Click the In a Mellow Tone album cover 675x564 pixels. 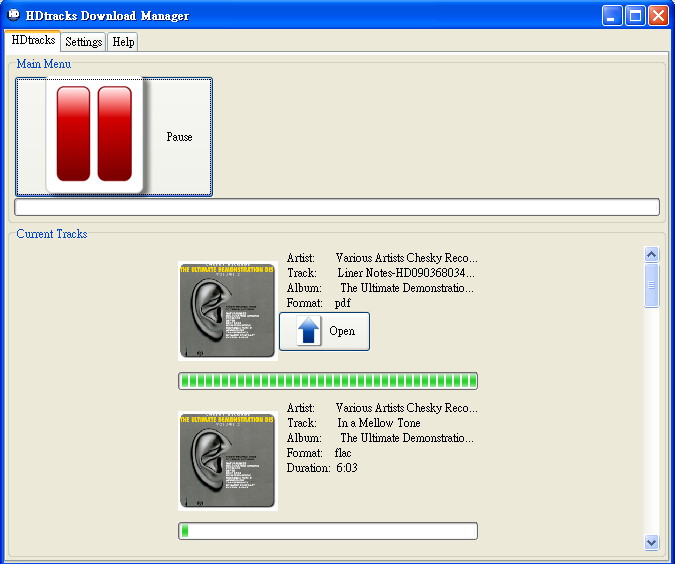[x=228, y=461]
